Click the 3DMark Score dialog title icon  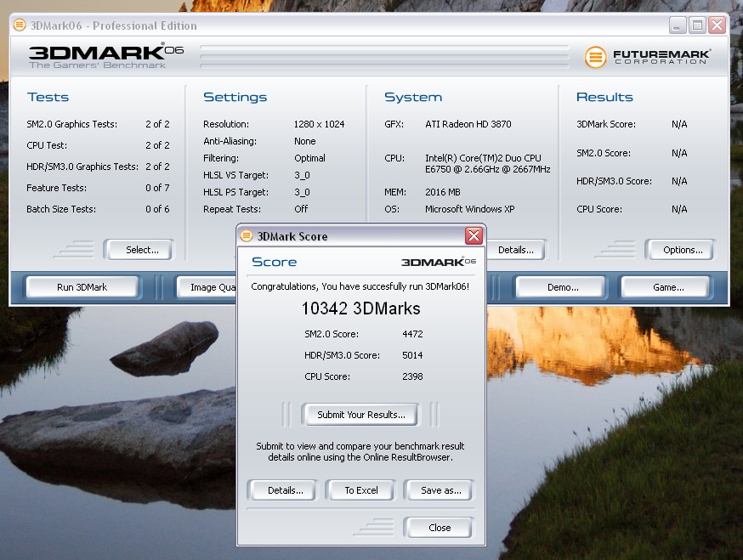point(247,236)
